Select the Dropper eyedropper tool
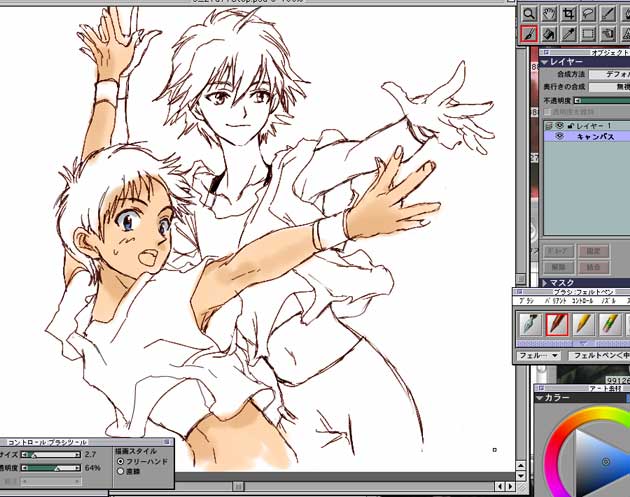This screenshot has height=497, width=630. (x=569, y=34)
